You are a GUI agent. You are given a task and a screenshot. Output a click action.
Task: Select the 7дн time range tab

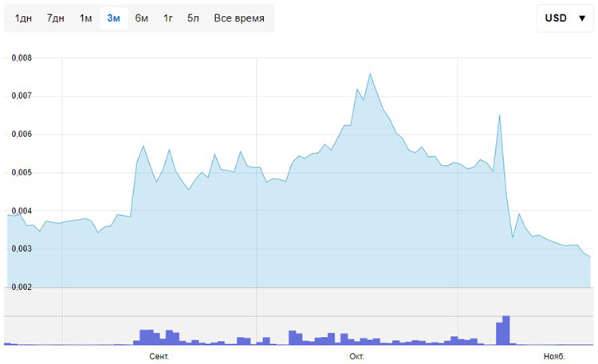(x=55, y=18)
